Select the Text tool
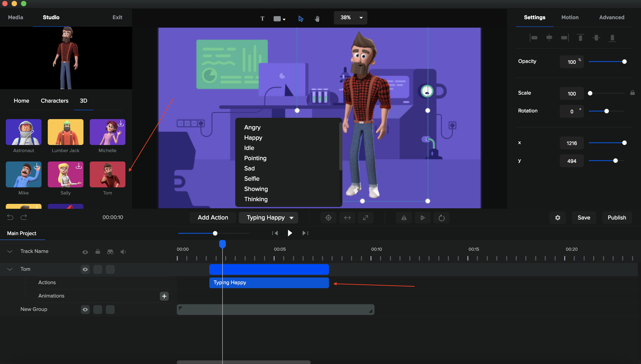 [x=262, y=19]
